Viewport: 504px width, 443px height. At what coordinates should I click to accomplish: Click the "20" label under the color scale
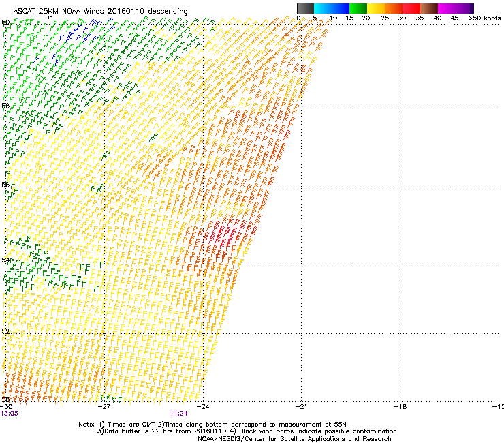tap(366, 18)
